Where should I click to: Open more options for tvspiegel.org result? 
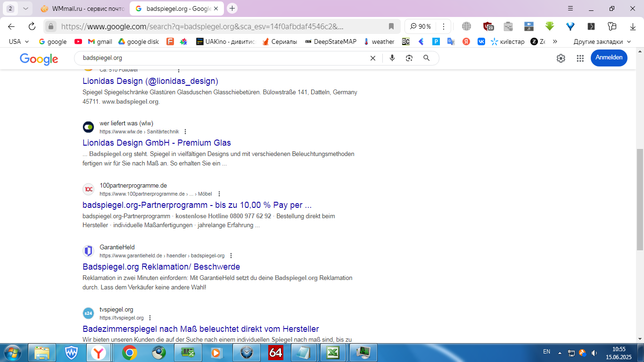[x=150, y=318]
